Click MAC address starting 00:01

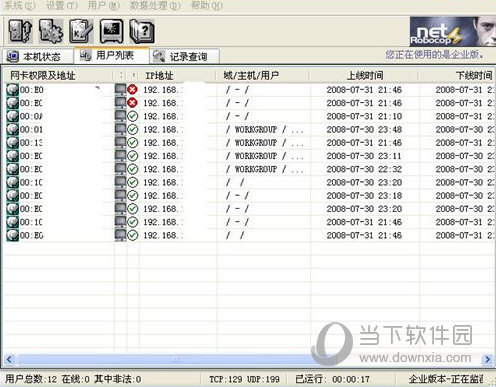[x=31, y=130]
